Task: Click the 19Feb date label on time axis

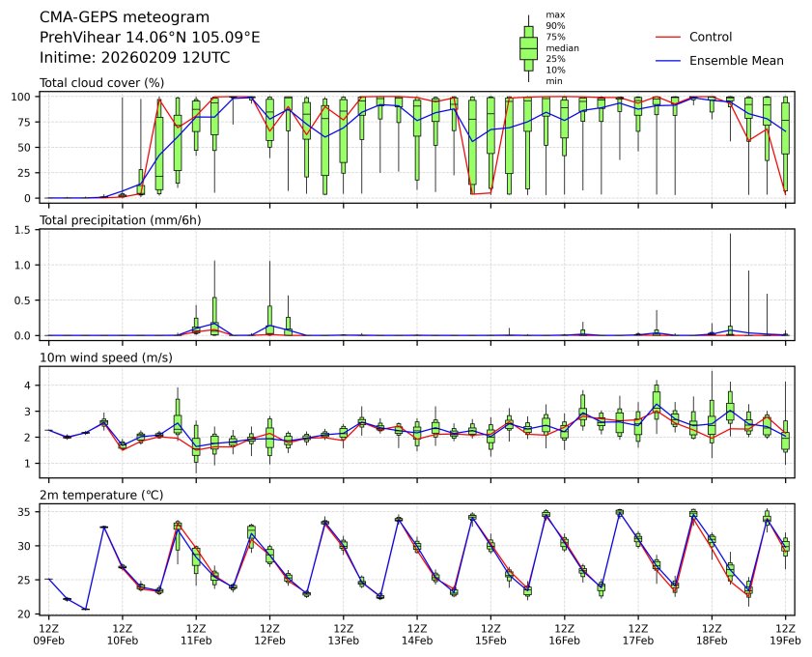Action: pos(785,640)
